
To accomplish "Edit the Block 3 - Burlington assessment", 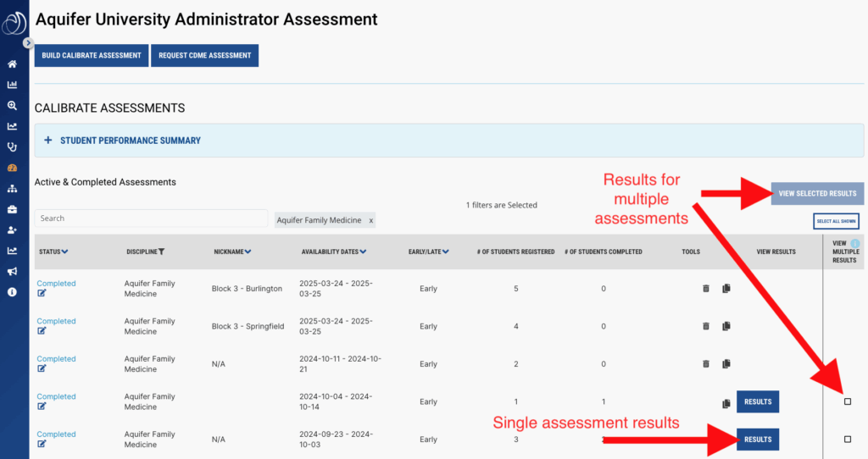I will (x=42, y=293).
